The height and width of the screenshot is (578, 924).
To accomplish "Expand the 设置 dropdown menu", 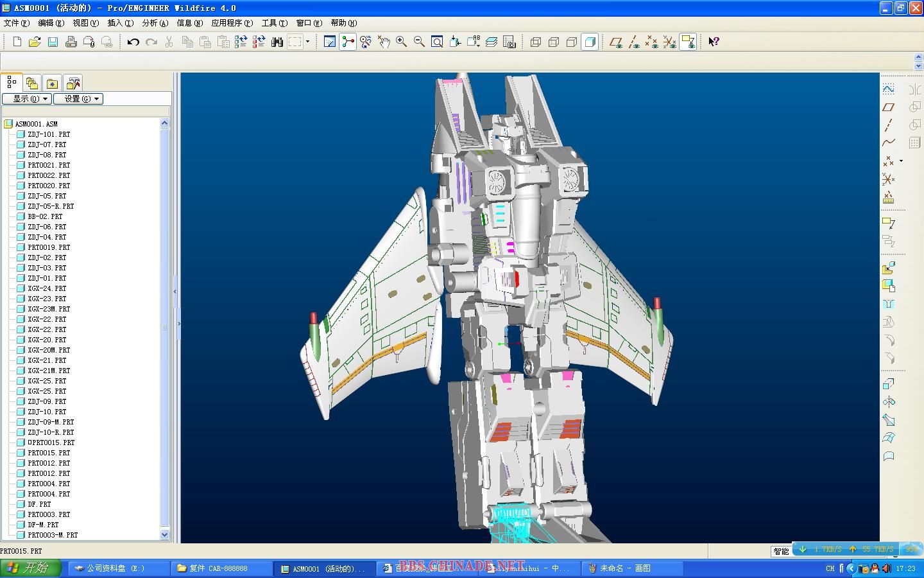I will point(78,99).
